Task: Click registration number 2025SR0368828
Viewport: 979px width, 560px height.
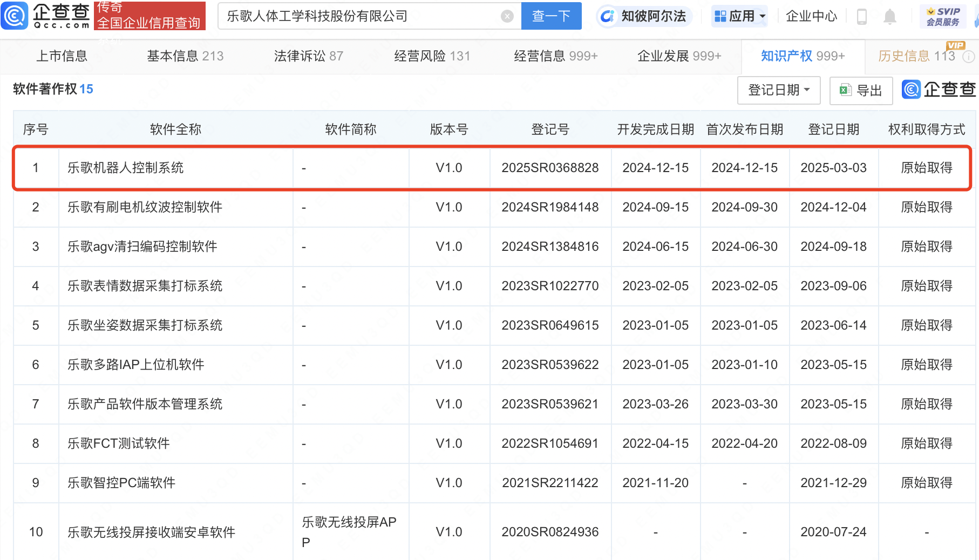Action: coord(550,168)
